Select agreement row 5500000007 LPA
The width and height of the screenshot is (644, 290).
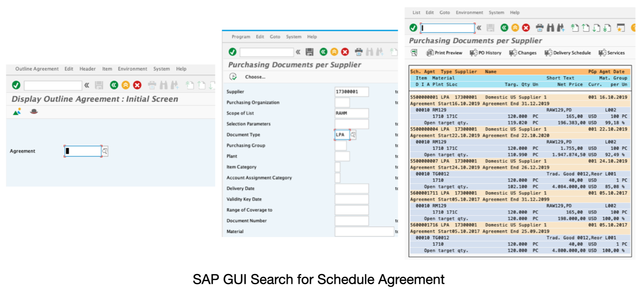pos(520,161)
